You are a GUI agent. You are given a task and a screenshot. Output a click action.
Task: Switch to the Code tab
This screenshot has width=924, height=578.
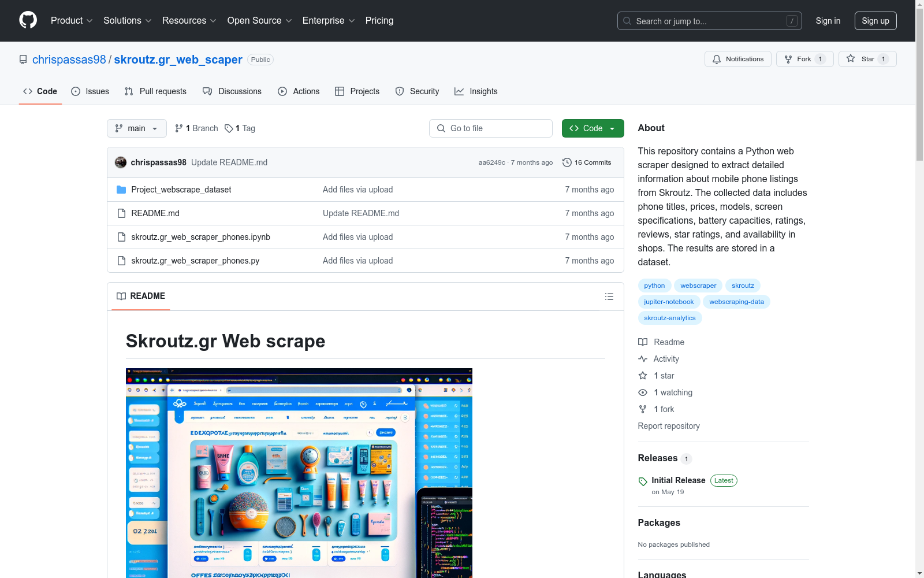(40, 91)
